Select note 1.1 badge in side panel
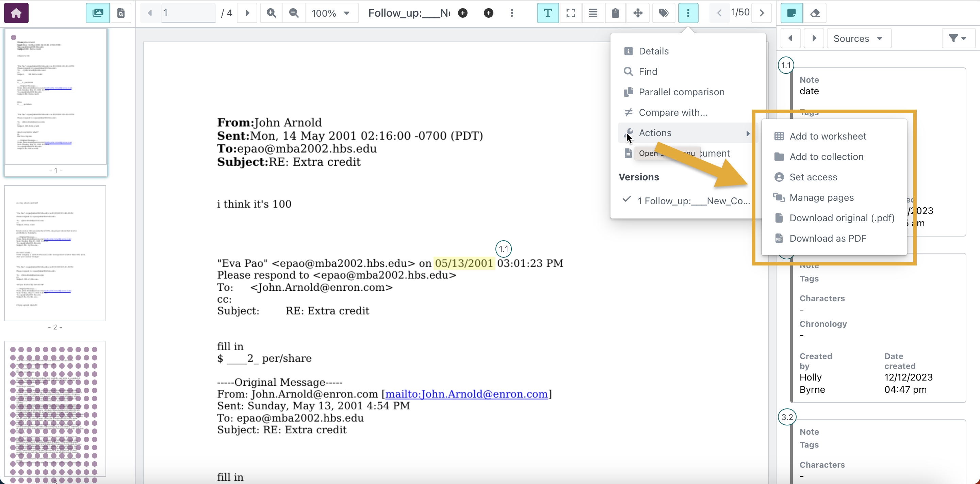 pyautogui.click(x=786, y=65)
